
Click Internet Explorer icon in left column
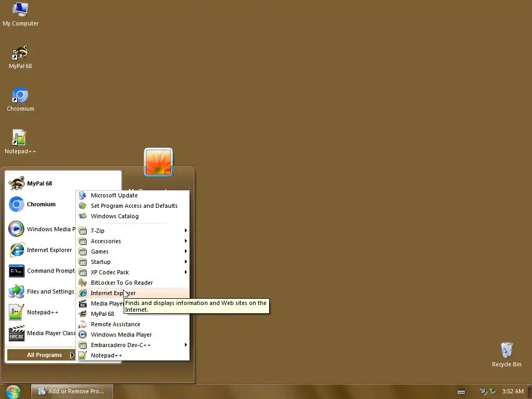tap(16, 250)
